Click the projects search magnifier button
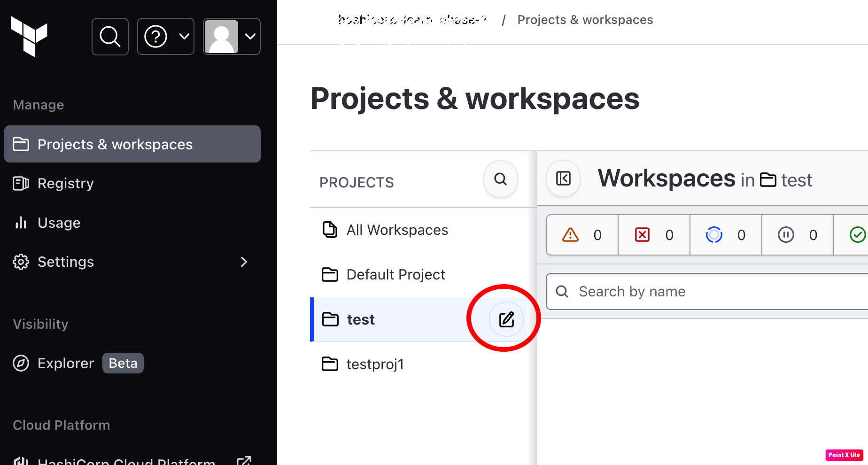868x465 pixels. pyautogui.click(x=500, y=179)
